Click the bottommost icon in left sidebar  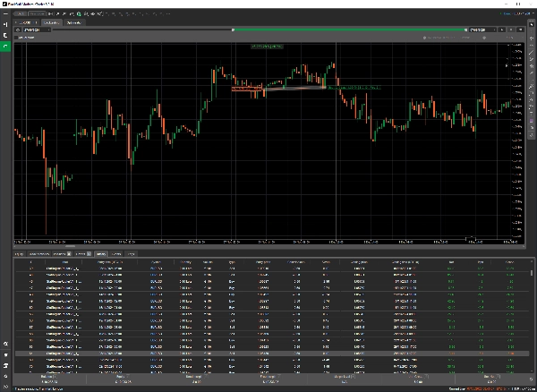click(5, 387)
